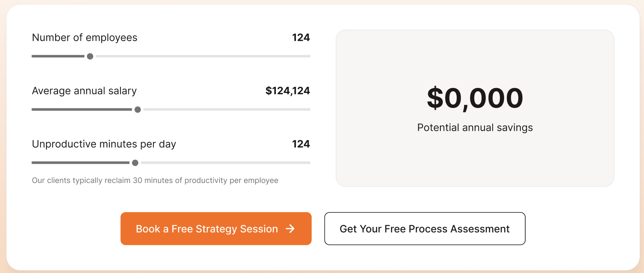644x273 pixels.
Task: Click the Average annual salary label
Action: (x=84, y=91)
